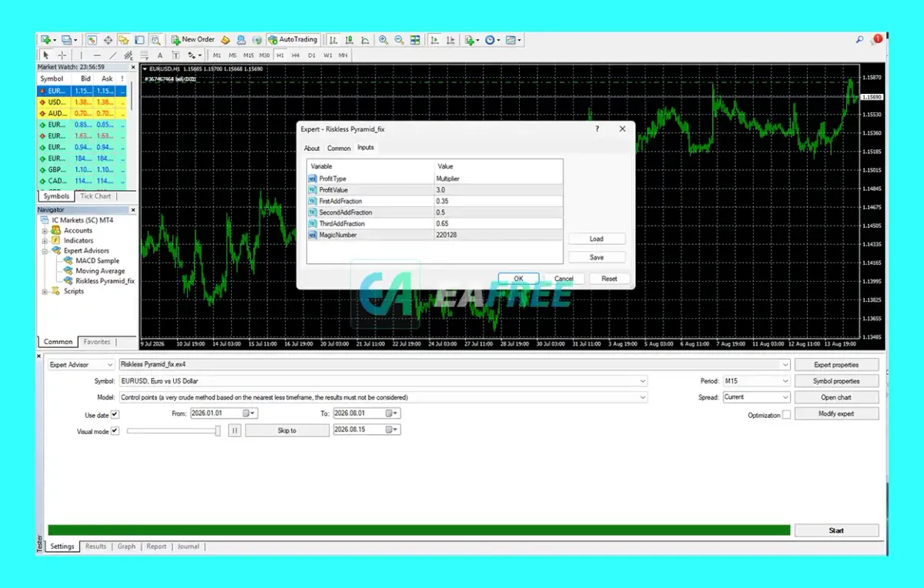Click the Tile Windows grid icon
Screen dimensions: 924x588
415,39
